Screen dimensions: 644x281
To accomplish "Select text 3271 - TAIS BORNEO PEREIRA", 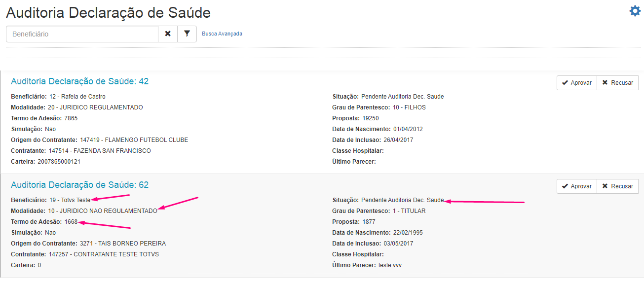I will [123, 244].
